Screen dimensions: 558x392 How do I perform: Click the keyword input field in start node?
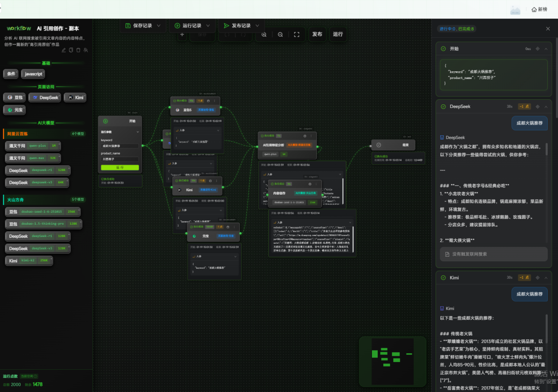click(120, 147)
